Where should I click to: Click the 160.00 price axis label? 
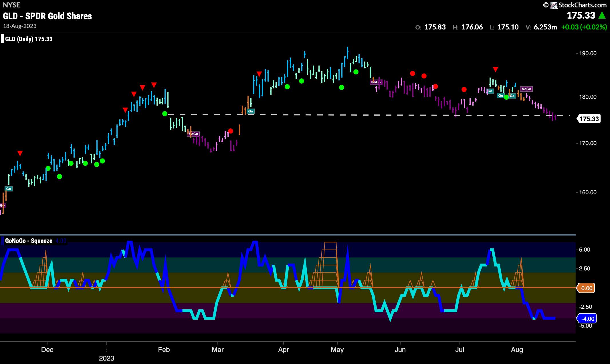[x=588, y=192]
